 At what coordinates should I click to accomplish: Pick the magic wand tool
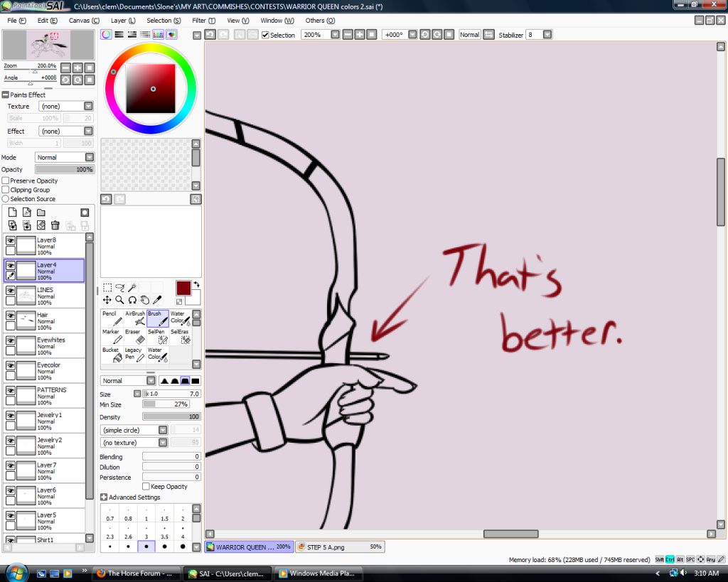point(132,287)
